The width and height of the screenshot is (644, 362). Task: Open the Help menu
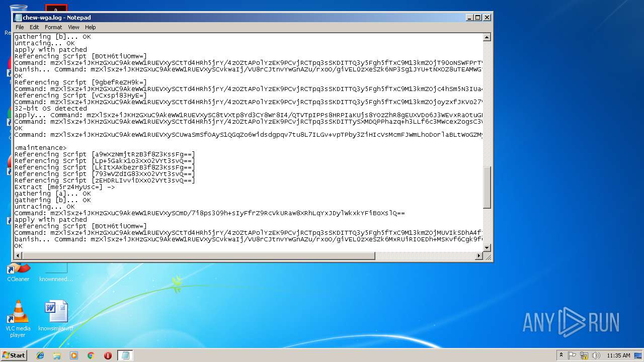pyautogui.click(x=90, y=27)
